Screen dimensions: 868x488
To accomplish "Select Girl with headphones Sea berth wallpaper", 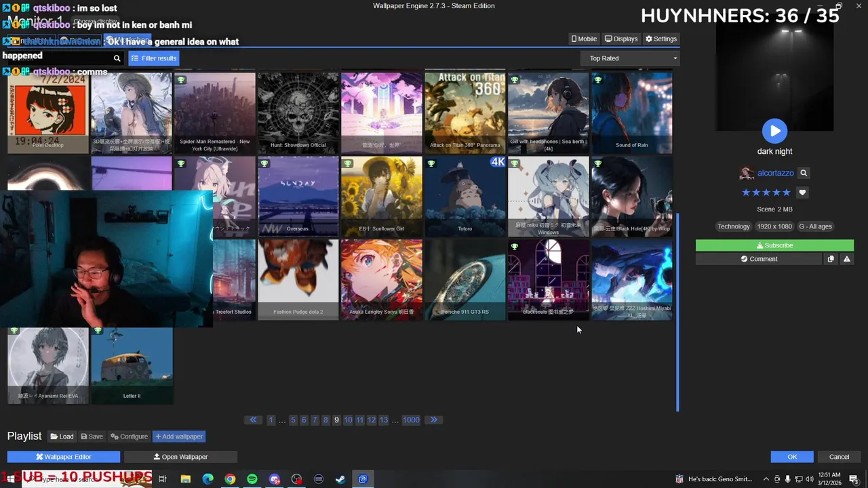I will click(x=549, y=113).
